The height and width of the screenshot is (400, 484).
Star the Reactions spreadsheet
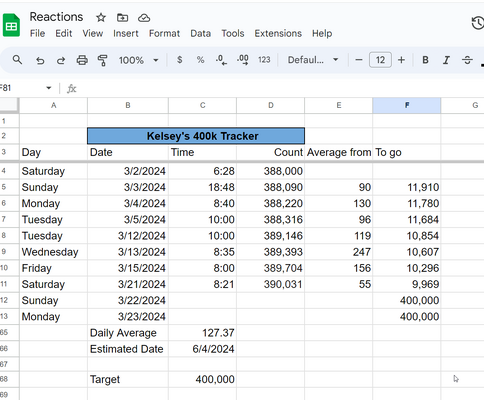point(101,17)
